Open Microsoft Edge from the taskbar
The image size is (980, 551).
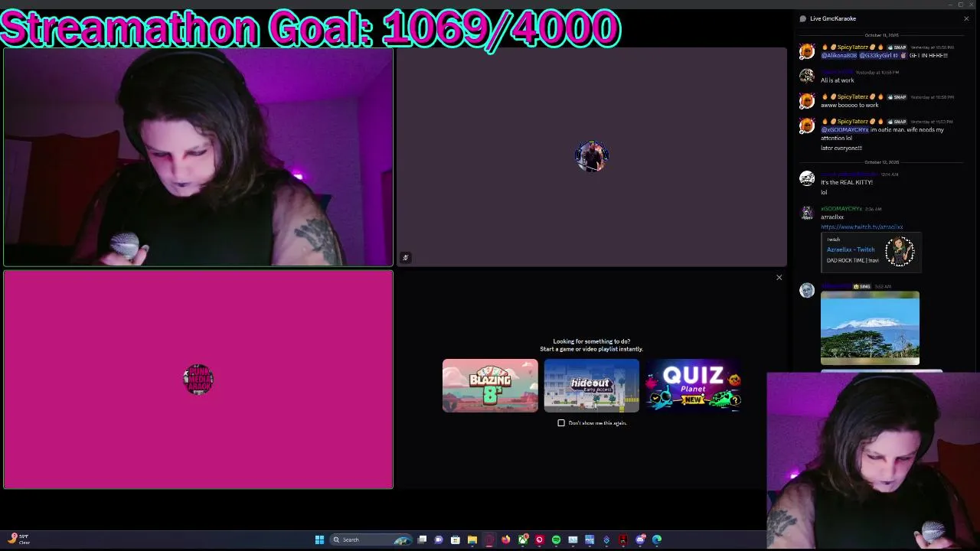point(657,540)
